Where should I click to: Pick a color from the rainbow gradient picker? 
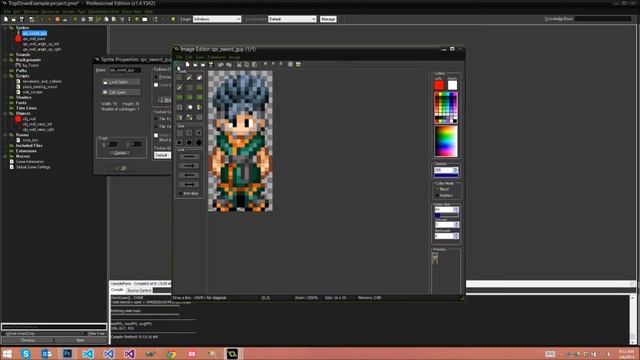pyautogui.click(x=446, y=141)
